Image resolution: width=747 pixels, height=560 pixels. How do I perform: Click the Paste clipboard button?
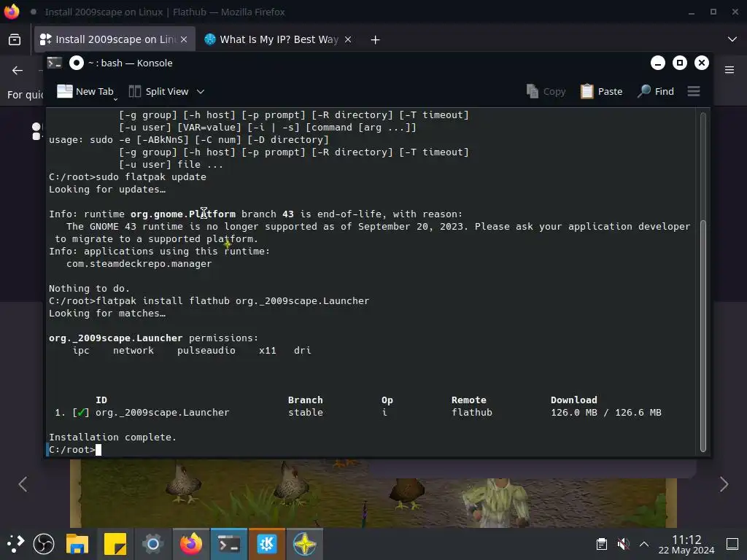tap(601, 91)
